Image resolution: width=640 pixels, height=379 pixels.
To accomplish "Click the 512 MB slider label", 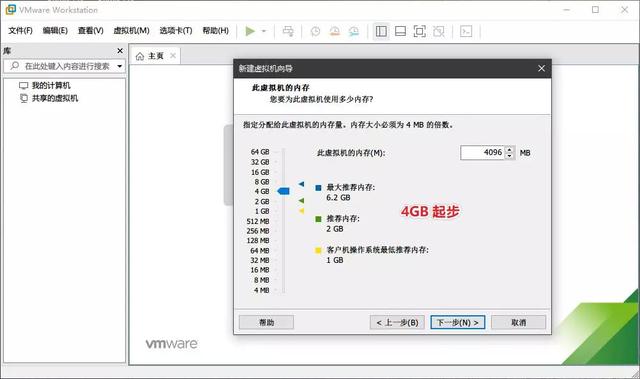I will click(x=258, y=221).
